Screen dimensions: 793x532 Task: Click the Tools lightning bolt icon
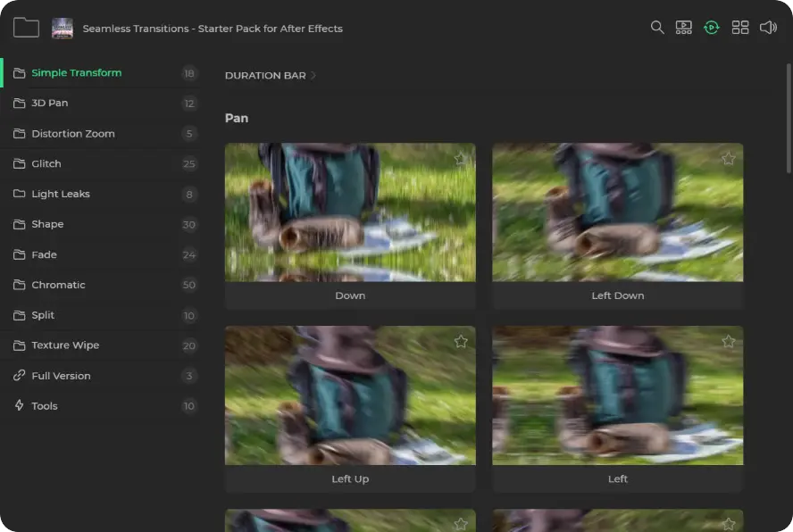pos(20,405)
